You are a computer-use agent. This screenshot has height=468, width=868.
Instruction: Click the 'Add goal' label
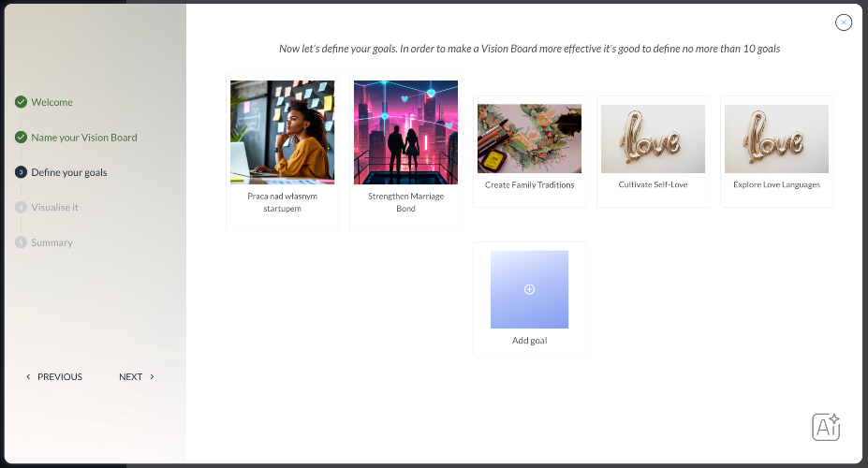tap(529, 341)
